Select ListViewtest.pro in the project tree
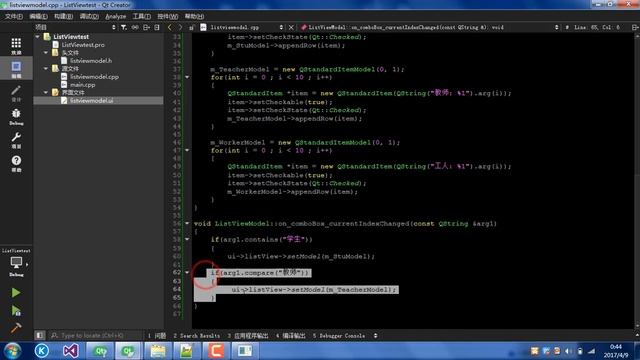This screenshot has width=640, height=360. point(83,45)
